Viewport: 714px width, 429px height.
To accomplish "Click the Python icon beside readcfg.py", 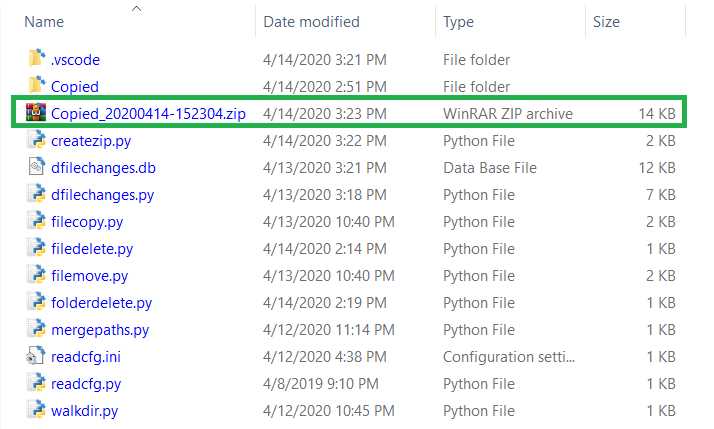I will (36, 383).
